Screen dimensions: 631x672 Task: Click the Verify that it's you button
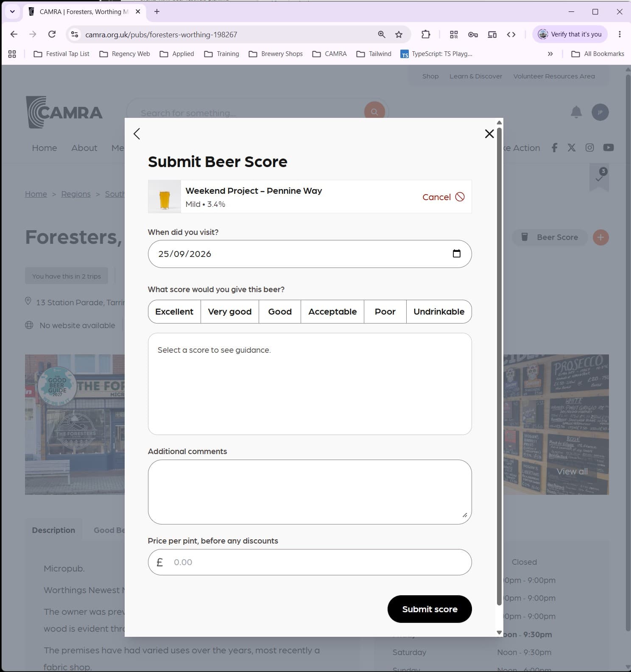click(x=570, y=34)
